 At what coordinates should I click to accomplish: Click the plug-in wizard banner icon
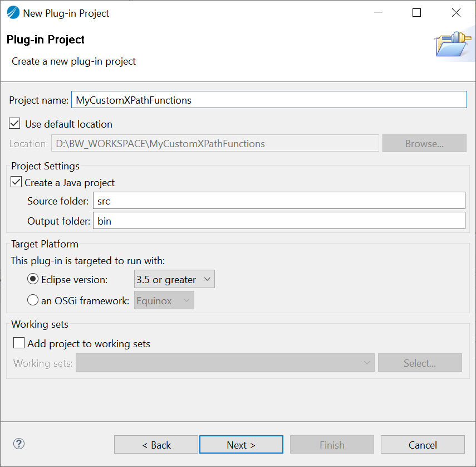[x=452, y=43]
